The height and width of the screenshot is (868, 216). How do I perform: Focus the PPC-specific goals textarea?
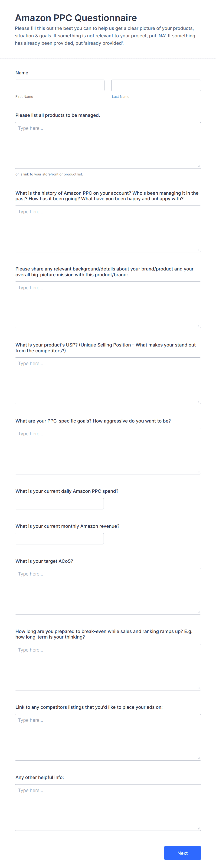(x=108, y=451)
